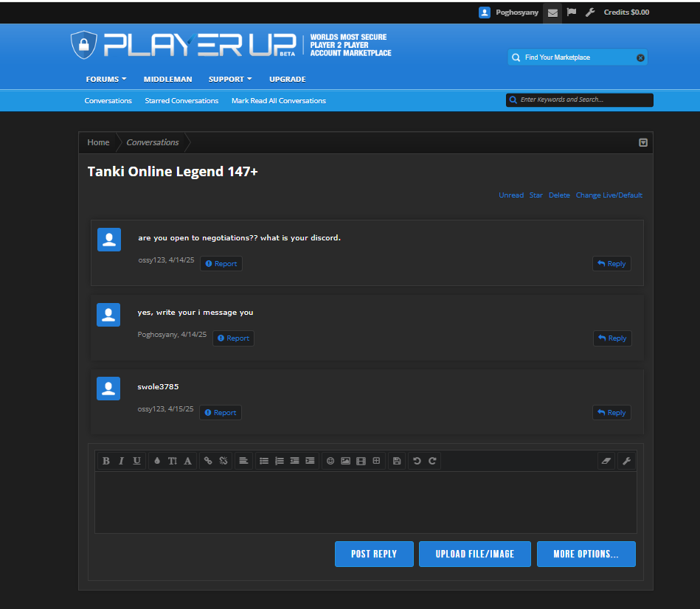Click Mark Read All Conversations
The height and width of the screenshot is (609, 700).
point(279,101)
